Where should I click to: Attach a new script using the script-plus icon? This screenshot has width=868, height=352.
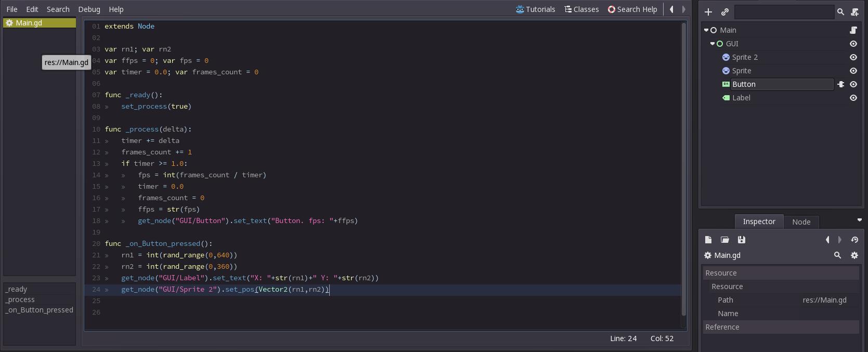[854, 11]
